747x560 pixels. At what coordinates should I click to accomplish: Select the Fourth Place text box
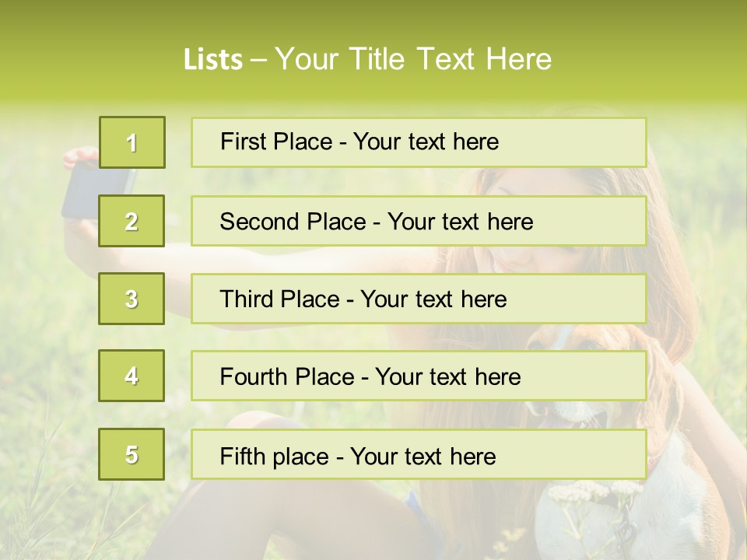coord(419,376)
